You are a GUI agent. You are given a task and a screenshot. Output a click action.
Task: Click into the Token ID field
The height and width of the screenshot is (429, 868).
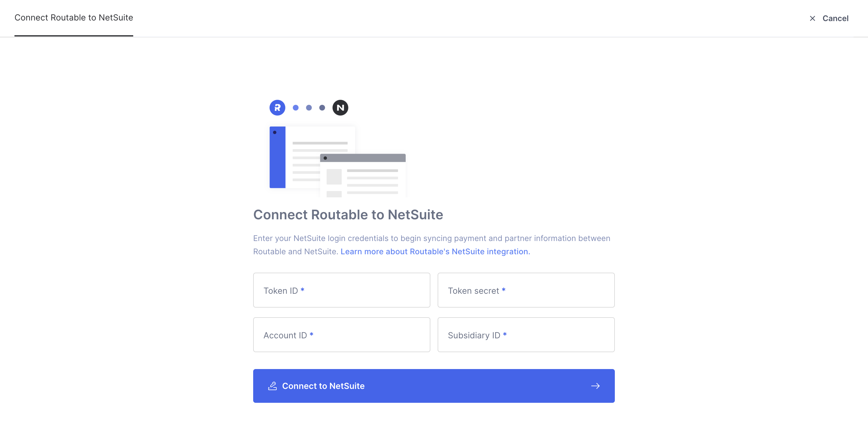pos(341,290)
